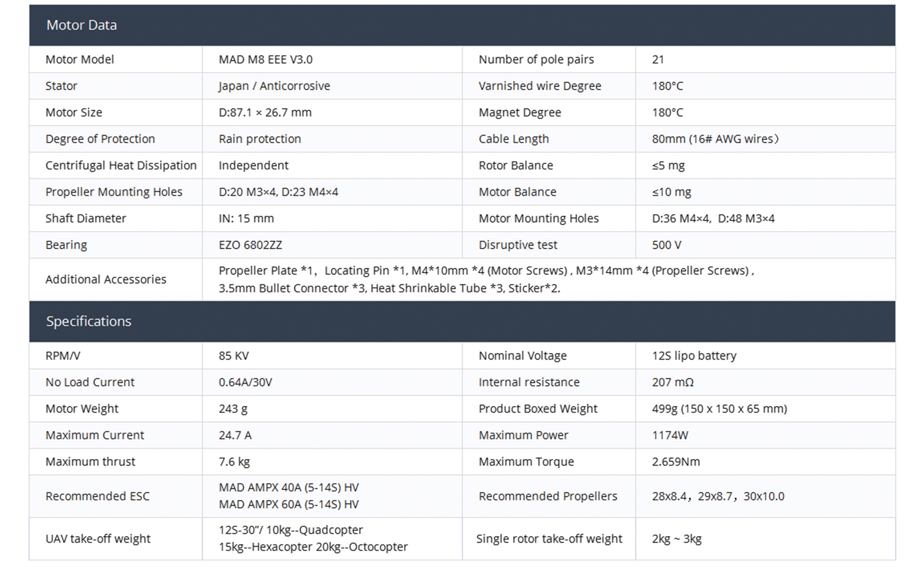Select the MAD M8 EEE V3.0 model value
The image size is (924, 571).
(x=265, y=60)
